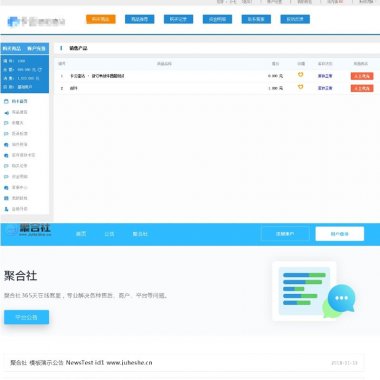
Task: Open 公告 in the 聚合社 header
Action: 109,234
